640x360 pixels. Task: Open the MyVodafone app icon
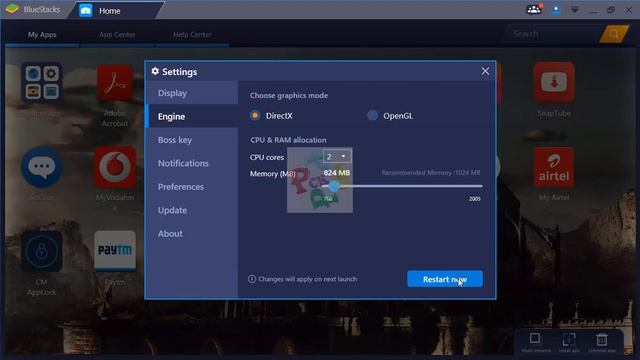pyautogui.click(x=115, y=167)
